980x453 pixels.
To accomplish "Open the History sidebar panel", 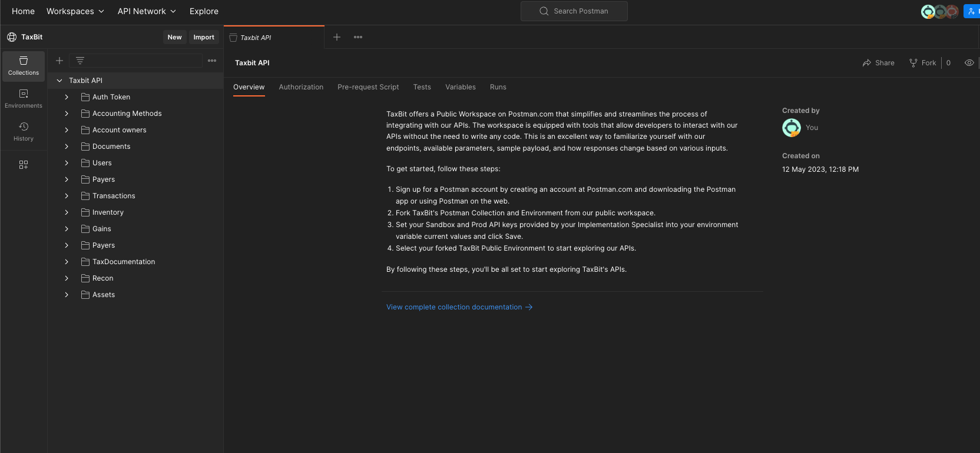I will pyautogui.click(x=24, y=132).
